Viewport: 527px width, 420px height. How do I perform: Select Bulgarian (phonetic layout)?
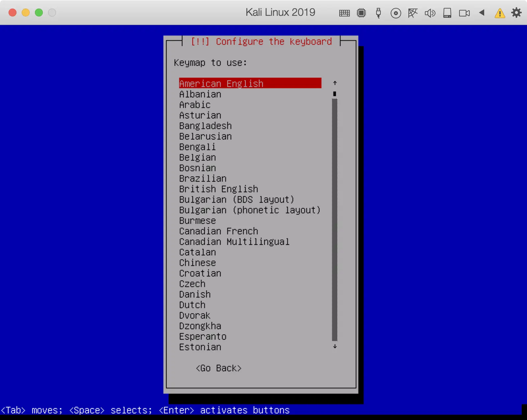250,210
